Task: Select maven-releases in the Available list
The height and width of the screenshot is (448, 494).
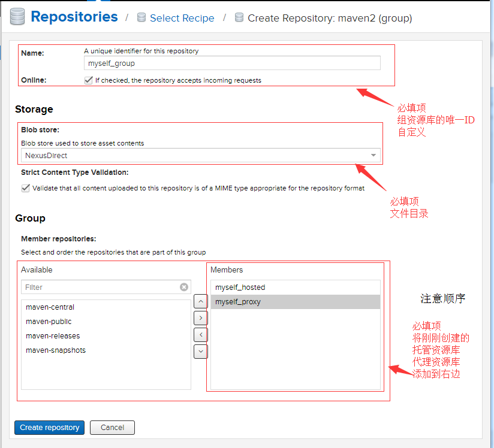Action: [x=106, y=336]
